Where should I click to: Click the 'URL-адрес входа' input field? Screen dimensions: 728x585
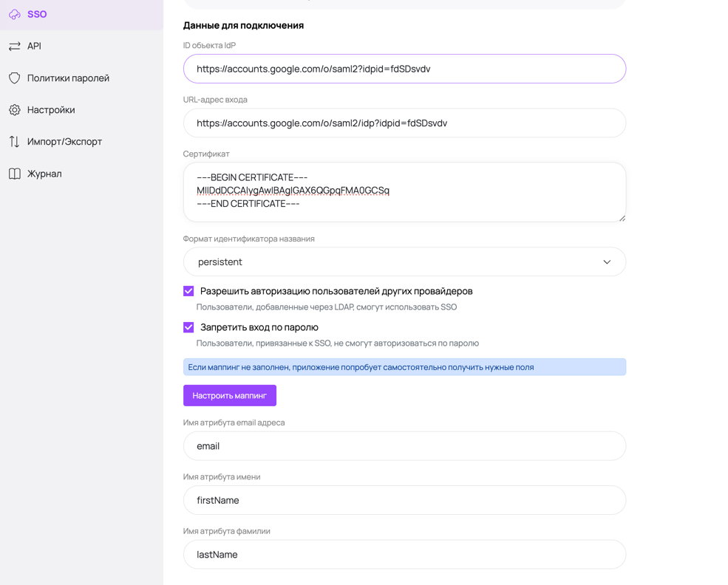[x=404, y=123]
